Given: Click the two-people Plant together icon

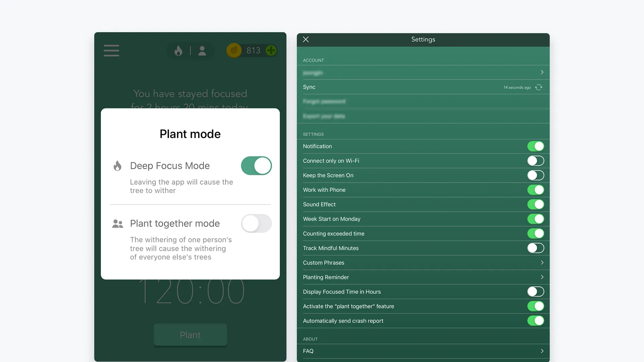Looking at the screenshot, I should [x=117, y=224].
